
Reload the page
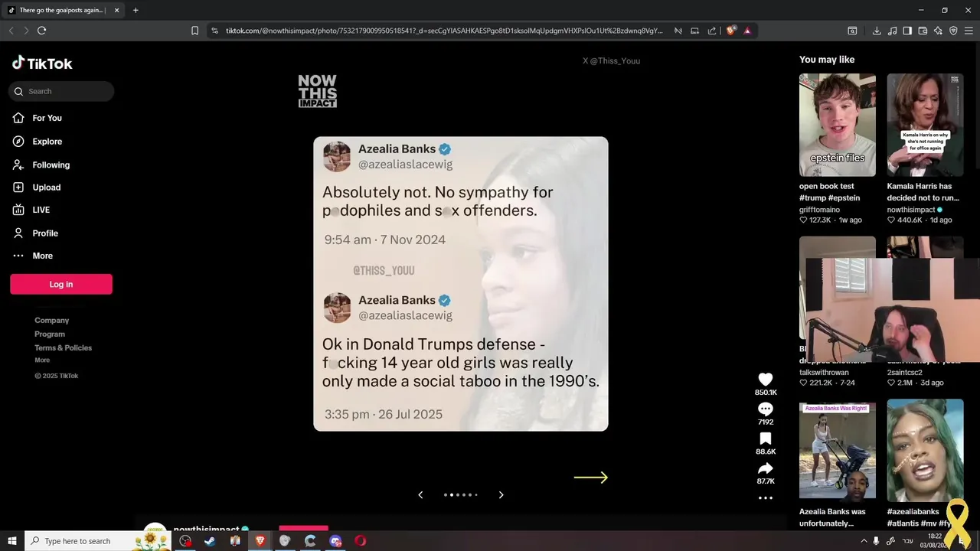(x=41, y=31)
